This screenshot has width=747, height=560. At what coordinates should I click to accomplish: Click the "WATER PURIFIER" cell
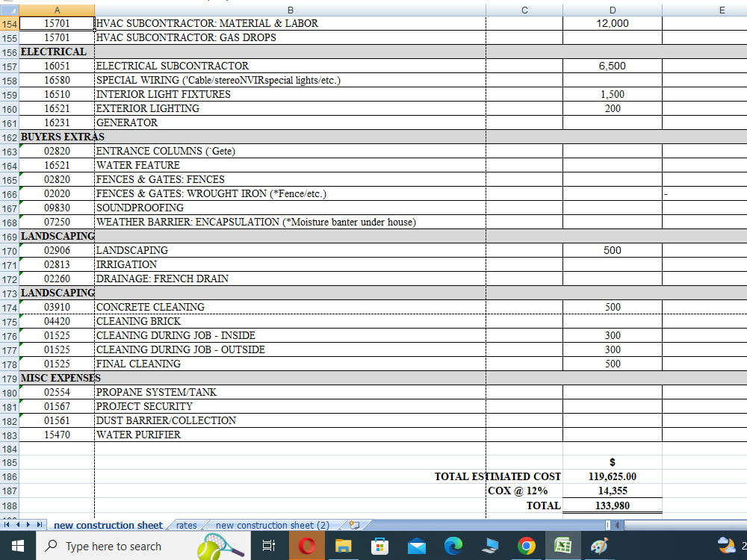[x=290, y=435]
